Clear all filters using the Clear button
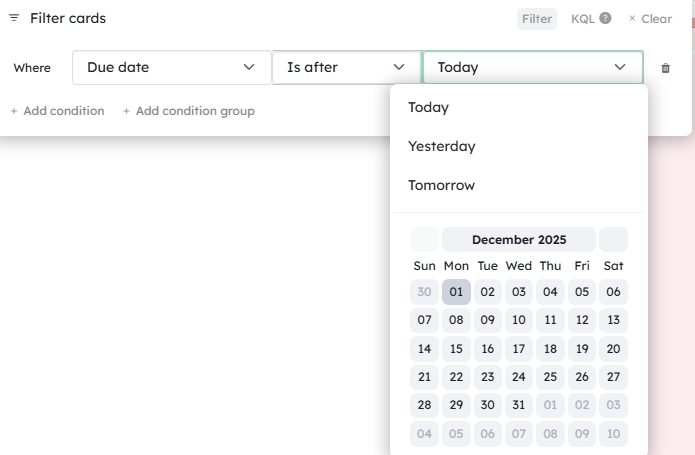Screen dimensions: 695x455 click(650, 18)
